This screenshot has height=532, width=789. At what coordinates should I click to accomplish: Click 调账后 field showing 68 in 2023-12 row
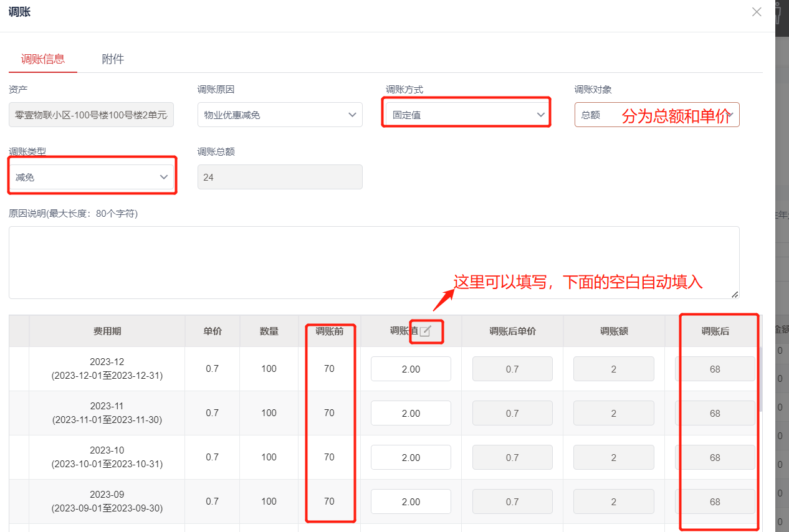715,369
